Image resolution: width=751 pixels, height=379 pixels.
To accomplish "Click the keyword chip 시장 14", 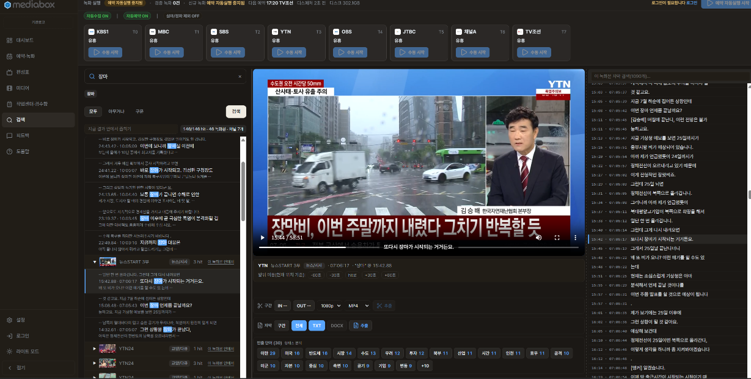I will click(x=344, y=353).
